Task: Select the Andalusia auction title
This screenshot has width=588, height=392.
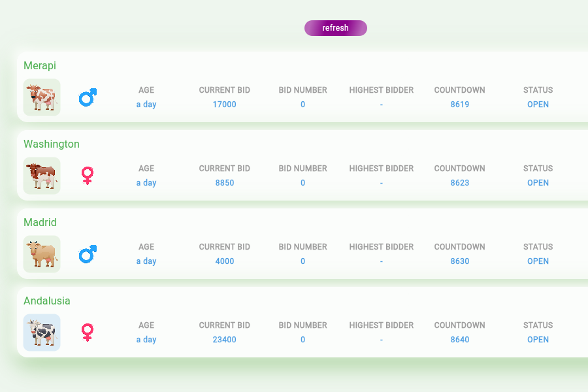Action: (47, 301)
